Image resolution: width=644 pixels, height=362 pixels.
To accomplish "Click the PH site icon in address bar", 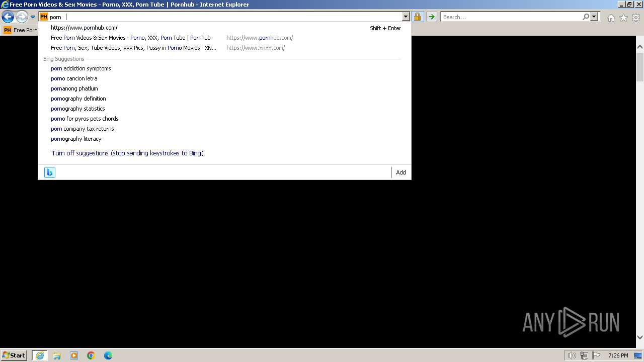I will click(44, 17).
